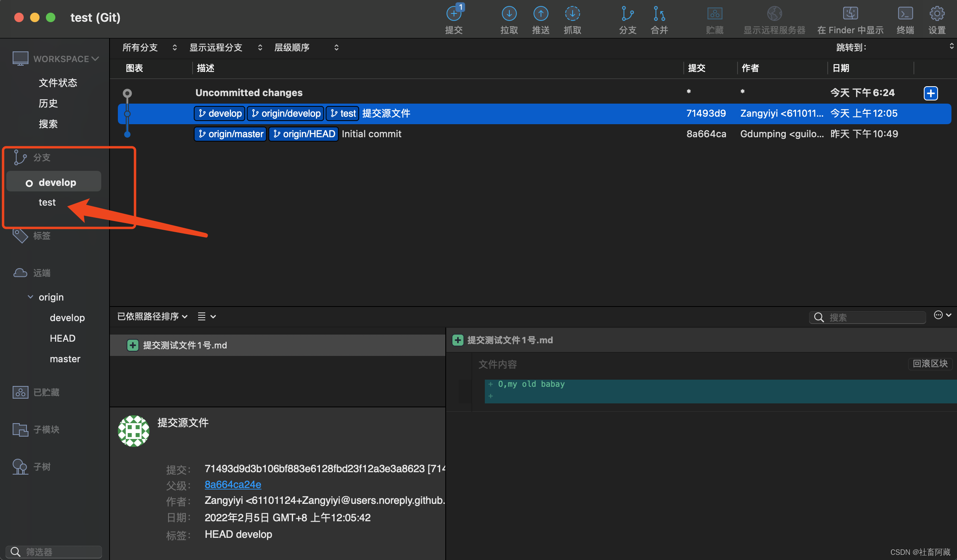Click the 合并 (Merge) toolbar icon
The height and width of the screenshot is (560, 957).
(x=659, y=14)
